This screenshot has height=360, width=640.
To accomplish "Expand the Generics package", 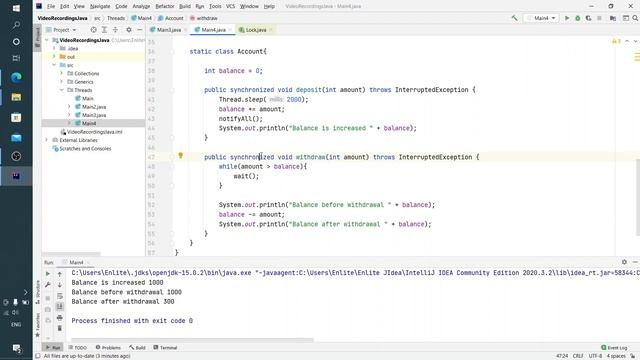I will pyautogui.click(x=62, y=82).
